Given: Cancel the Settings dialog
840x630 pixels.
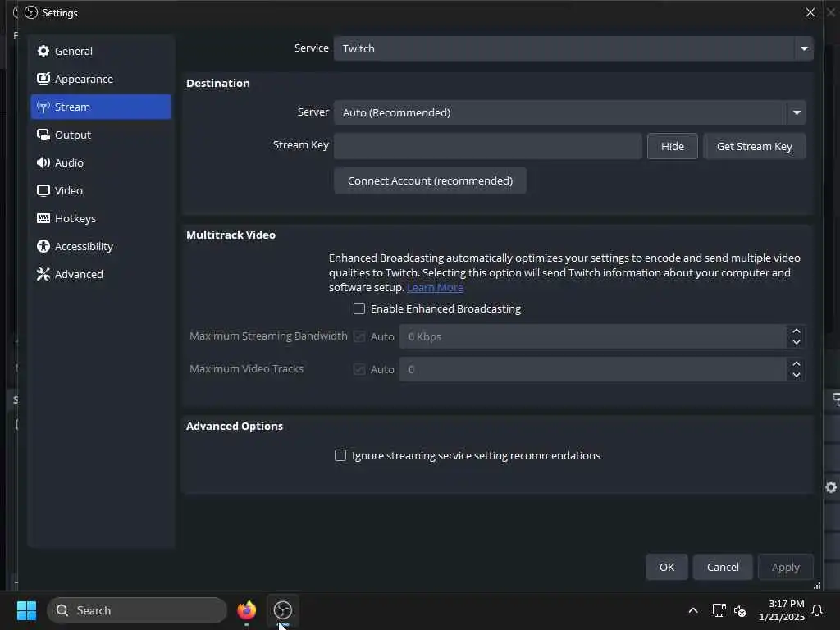Looking at the screenshot, I should (x=723, y=567).
